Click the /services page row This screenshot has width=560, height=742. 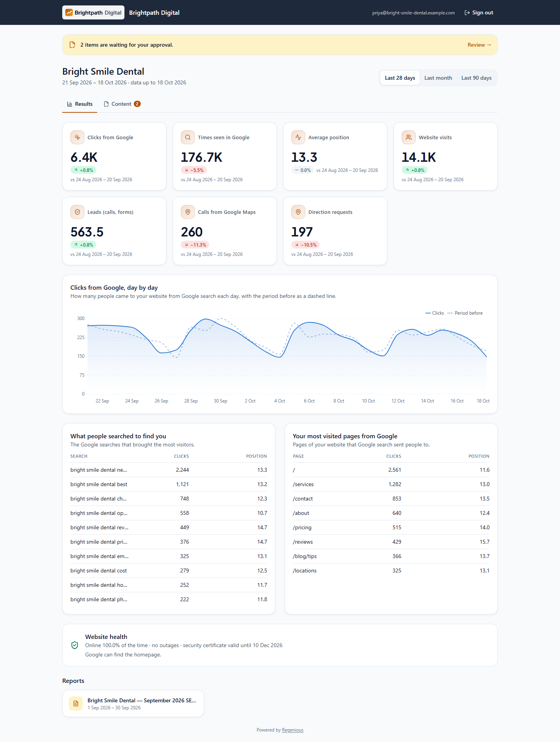click(x=391, y=484)
